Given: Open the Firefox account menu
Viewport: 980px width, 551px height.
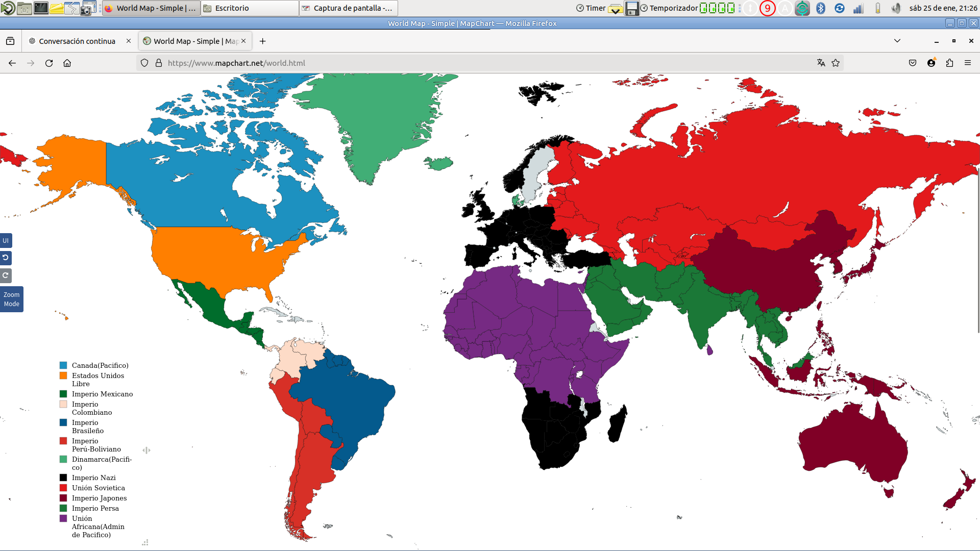Looking at the screenshot, I should (x=931, y=63).
